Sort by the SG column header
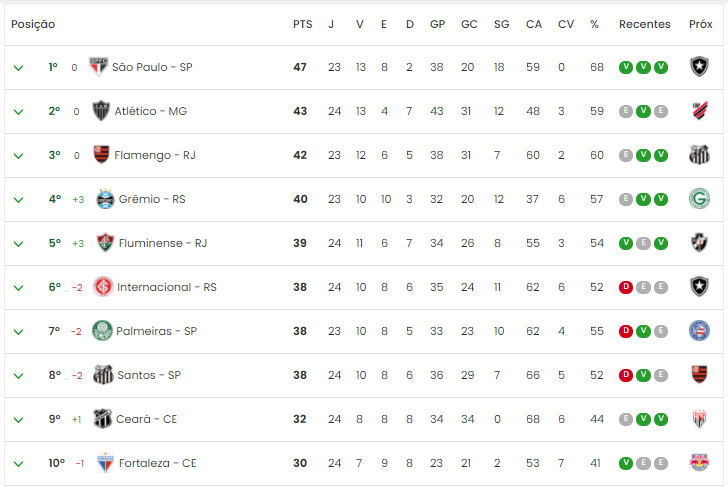This screenshot has width=728, height=489. point(501,24)
